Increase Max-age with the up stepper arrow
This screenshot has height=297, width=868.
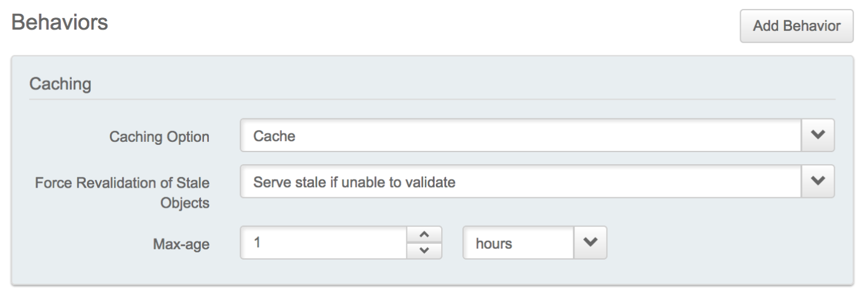tap(424, 234)
